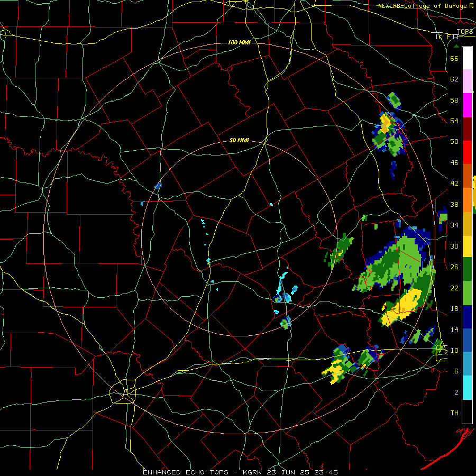Click the green arrow above the legend bar
This screenshot has height=476, width=476.
click(456, 46)
